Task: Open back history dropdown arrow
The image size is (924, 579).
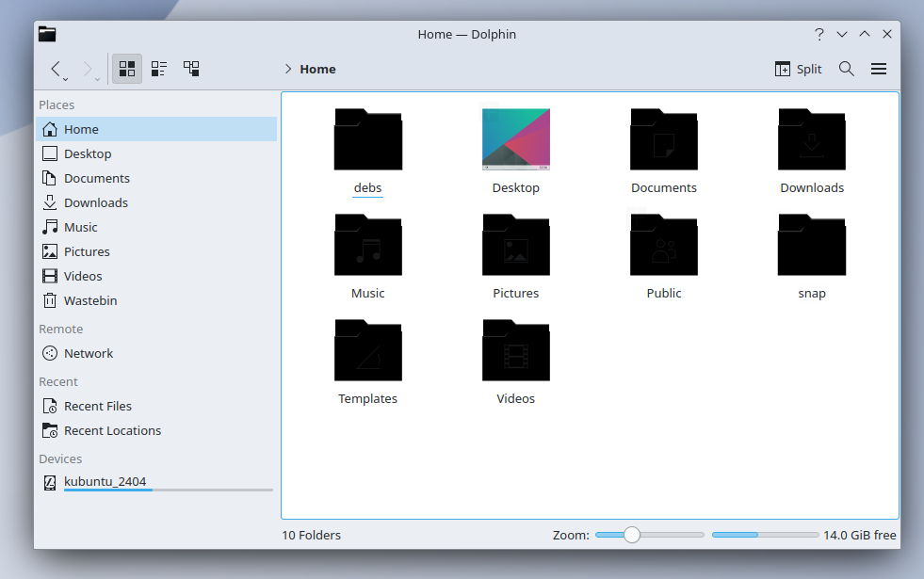Action: 65,79
